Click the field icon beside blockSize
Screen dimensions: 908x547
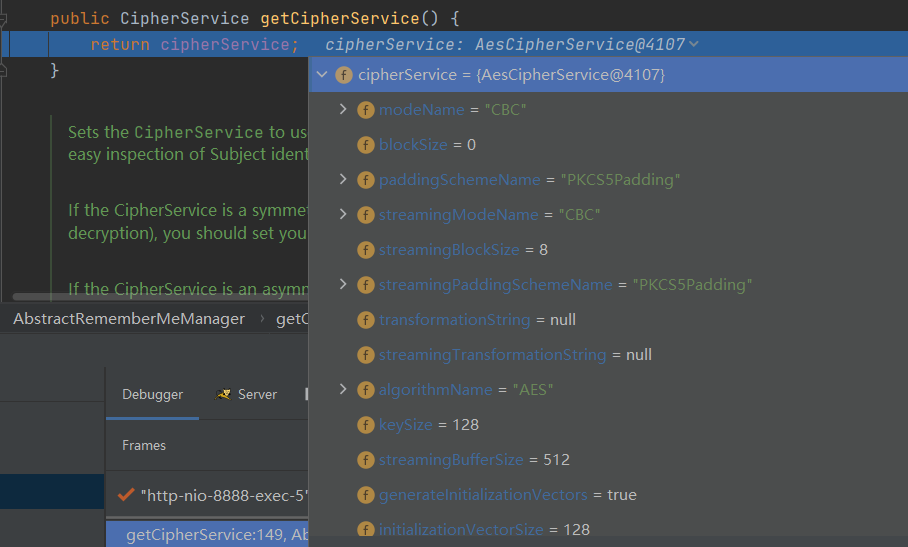point(367,145)
